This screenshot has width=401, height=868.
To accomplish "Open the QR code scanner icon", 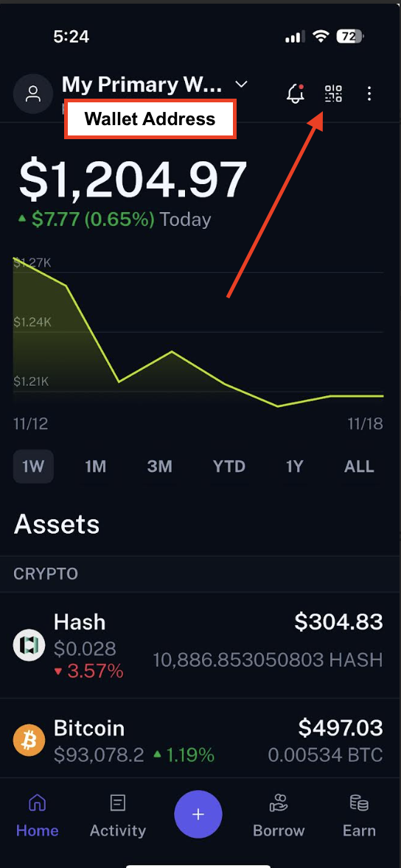I will (333, 93).
